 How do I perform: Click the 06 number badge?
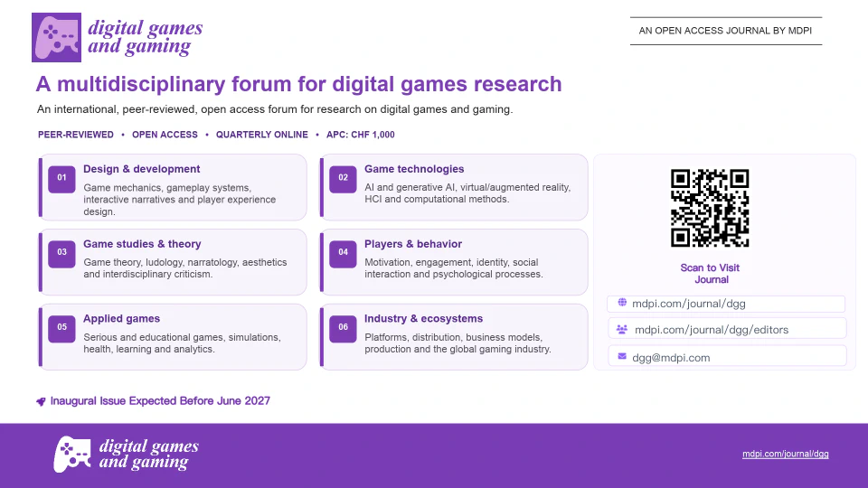click(344, 327)
